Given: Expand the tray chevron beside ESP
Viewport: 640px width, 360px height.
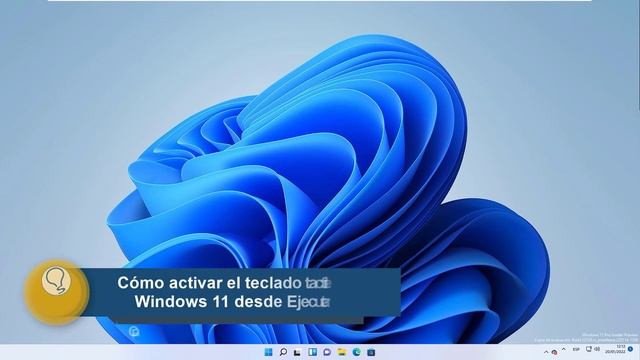Looking at the screenshot, I should tap(564, 349).
